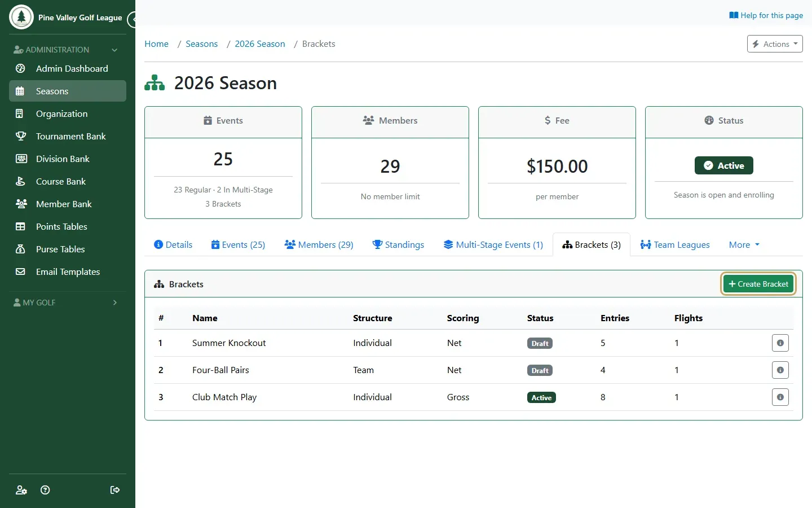Image resolution: width=812 pixels, height=508 pixels.
Task: Click the $150.00 fee value
Action: coord(557,167)
